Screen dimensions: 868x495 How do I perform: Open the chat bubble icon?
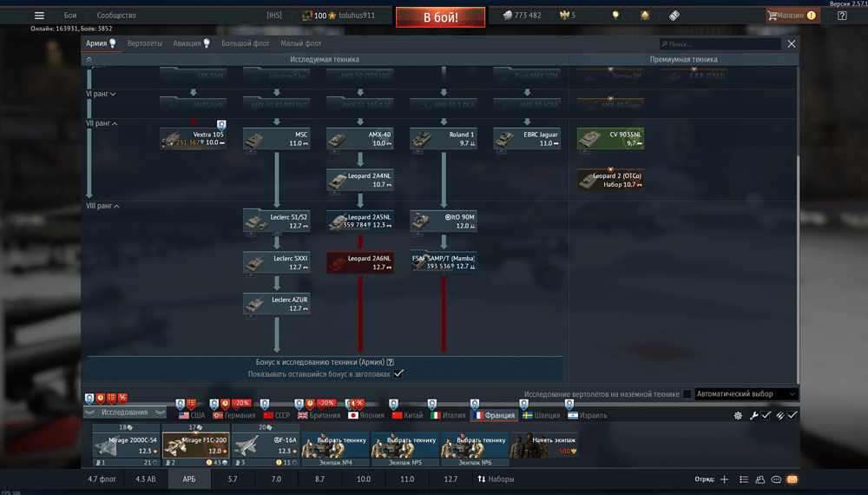(776, 479)
